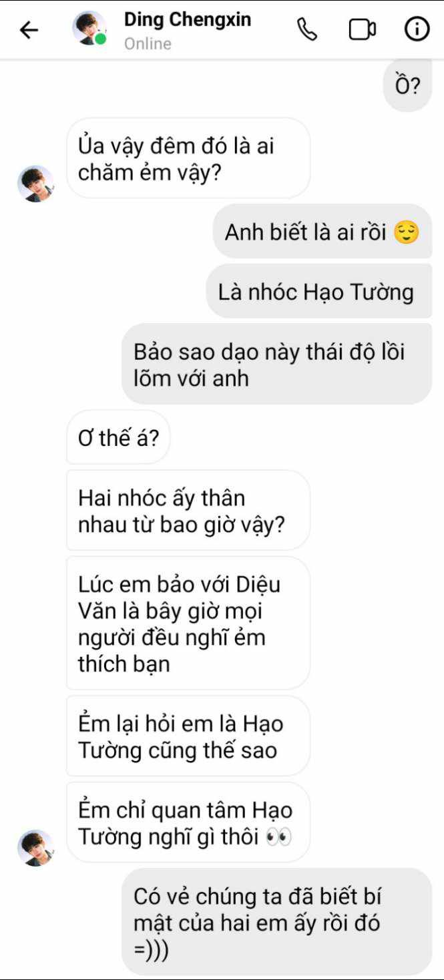Tap sender avatar beside 'chăm ẻm vậy?' message
444x980 pixels.
(x=35, y=184)
